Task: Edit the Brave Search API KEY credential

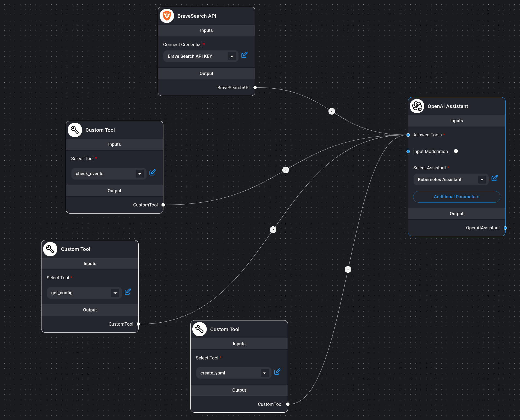Action: pos(244,55)
